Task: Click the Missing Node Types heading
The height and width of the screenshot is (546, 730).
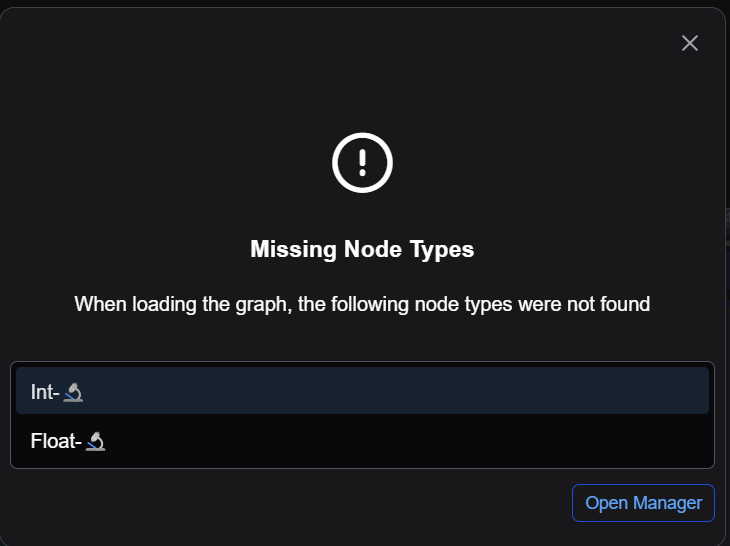Action: 362,249
